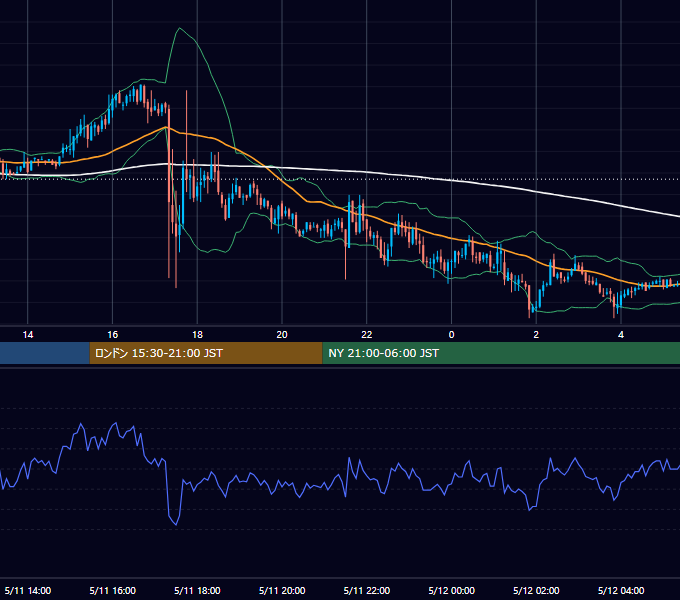The height and width of the screenshot is (600, 680).
Task: Click the 14 hour axis label
Action: click(x=28, y=335)
